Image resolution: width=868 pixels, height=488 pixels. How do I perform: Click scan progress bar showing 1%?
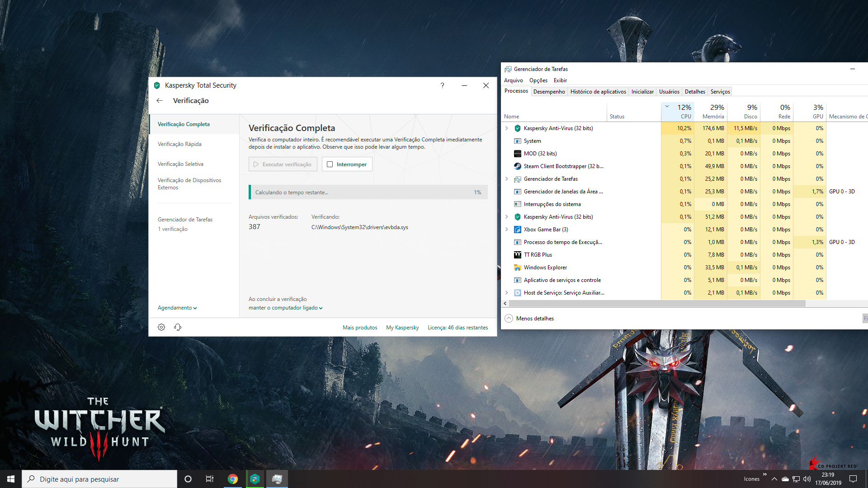point(368,192)
